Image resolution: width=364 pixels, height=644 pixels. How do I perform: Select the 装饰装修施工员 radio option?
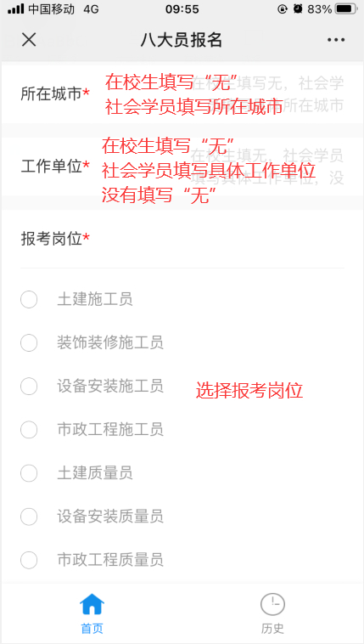tap(29, 343)
